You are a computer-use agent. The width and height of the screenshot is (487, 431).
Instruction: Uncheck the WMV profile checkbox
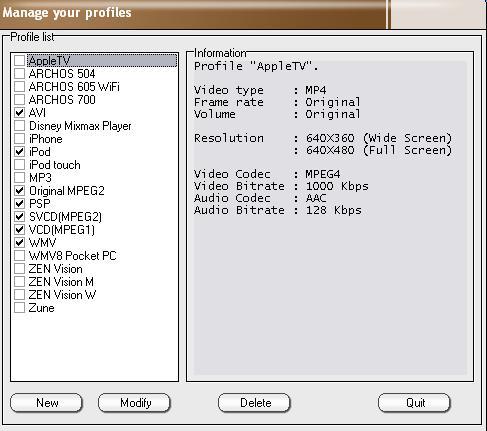pos(19,243)
